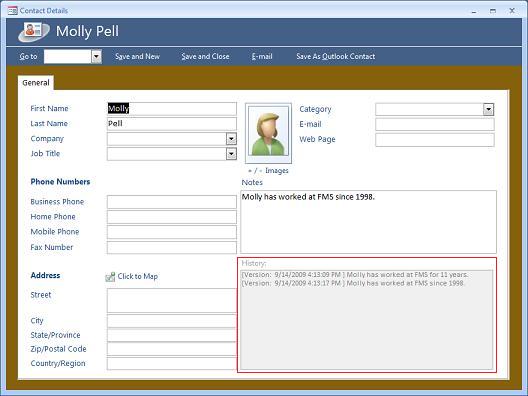The image size is (528, 396).
Task: Click the Home Phone field
Action: [172, 217]
